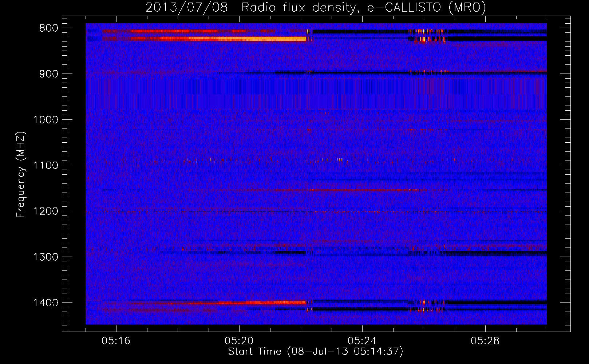Click the 05:16 time axis label

(x=116, y=341)
